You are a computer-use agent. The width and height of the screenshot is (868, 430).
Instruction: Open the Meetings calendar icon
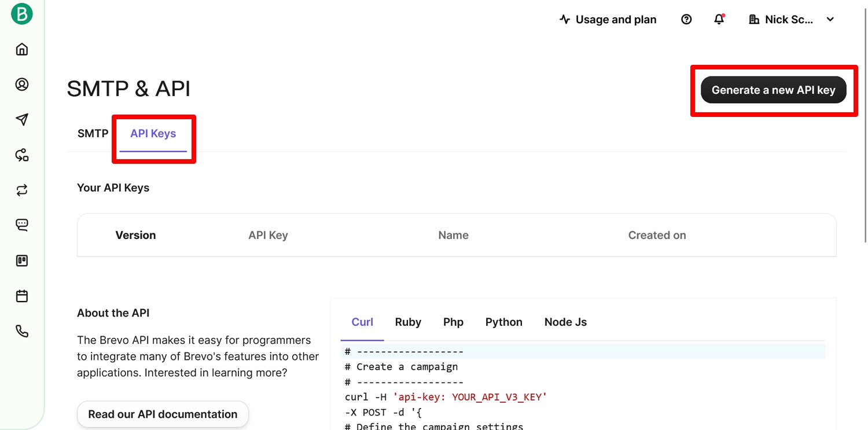click(22, 296)
